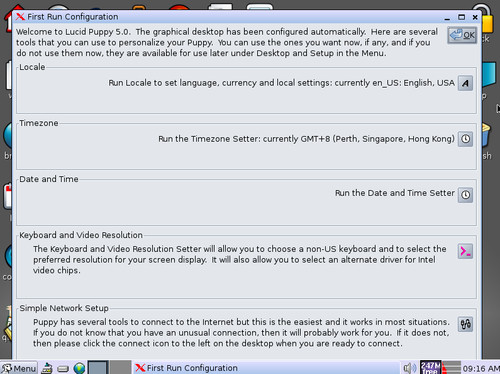Open the speaker volume tray icon

coord(410,368)
